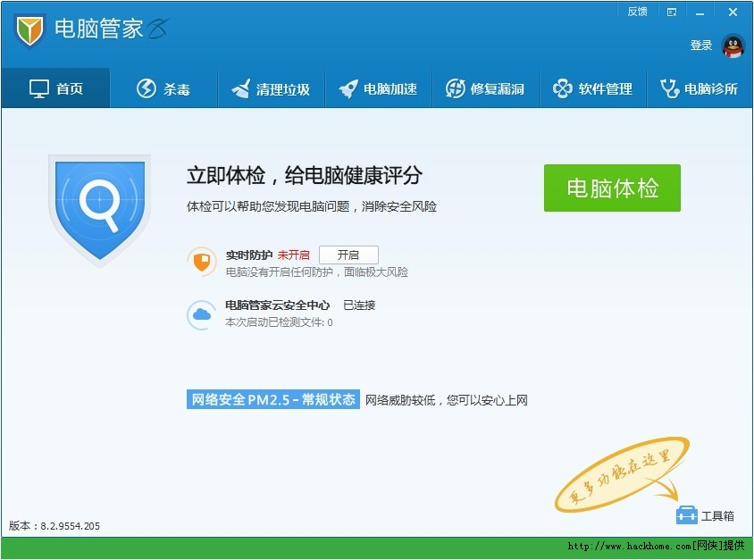Click the 未开启 status text
The width and height of the screenshot is (754, 560).
point(293,255)
